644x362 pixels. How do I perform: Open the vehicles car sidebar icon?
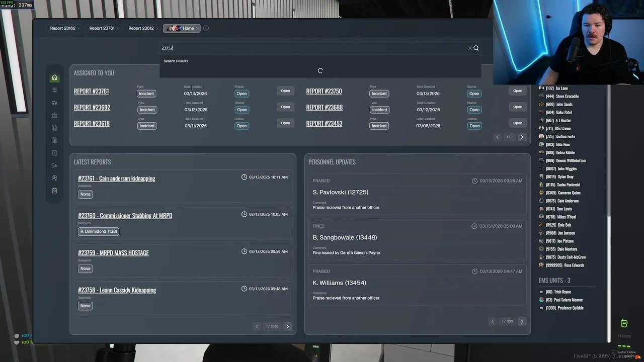(x=55, y=103)
